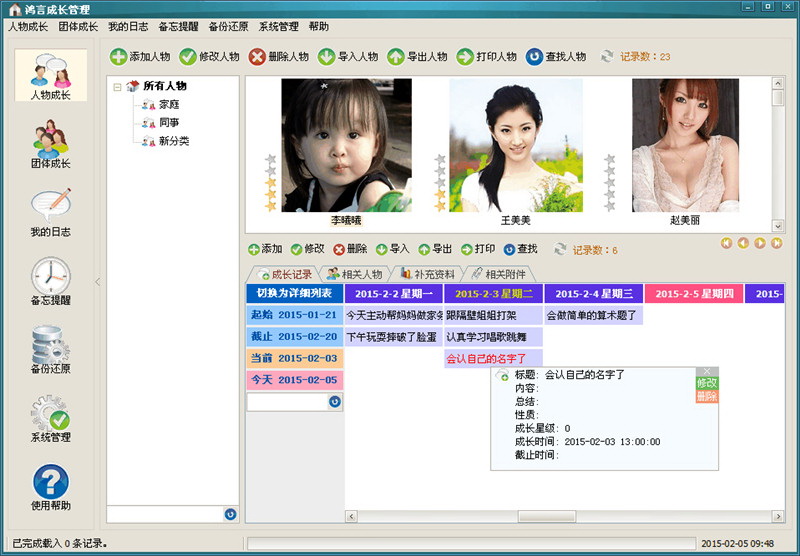Select 2015-2-5 星期四 column header

coord(694,293)
